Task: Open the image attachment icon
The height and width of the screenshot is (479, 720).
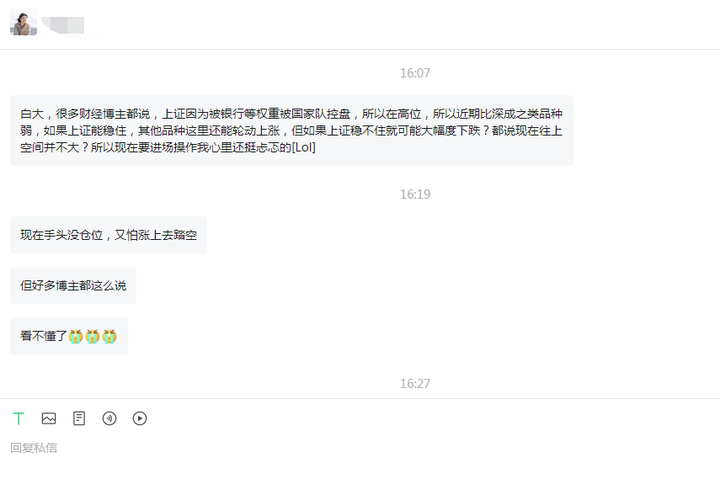Action: point(49,418)
